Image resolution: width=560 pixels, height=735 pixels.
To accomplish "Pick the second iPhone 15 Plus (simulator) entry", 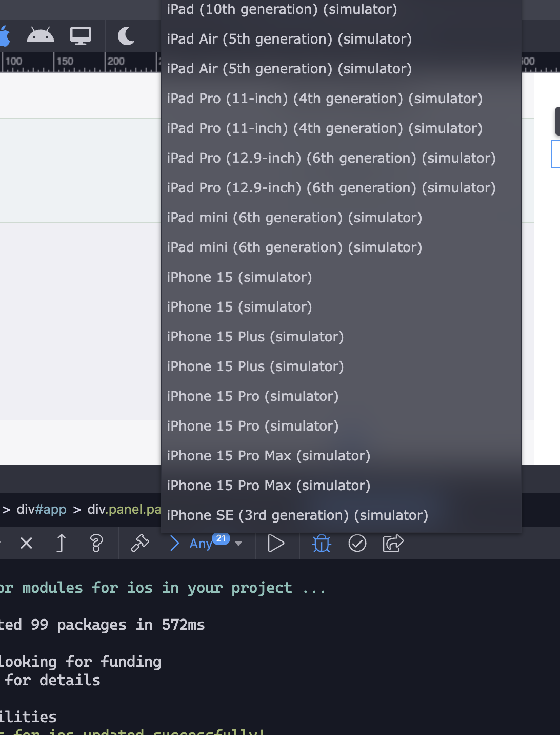I will pos(341,366).
